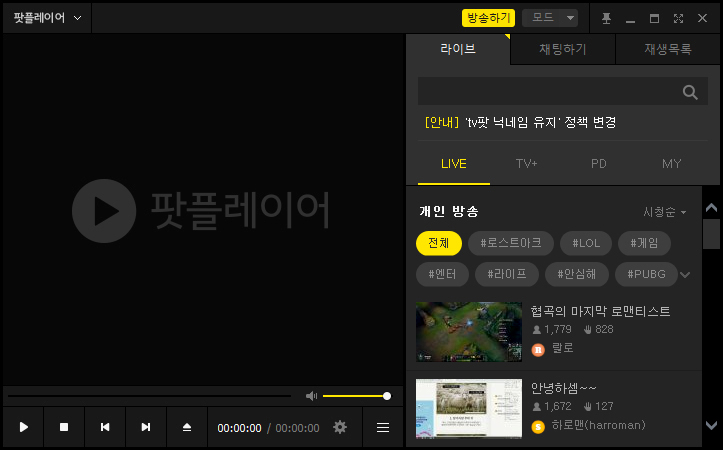This screenshot has width=723, height=450.
Task: Enter fullscreen mode icon
Action: tap(678, 18)
